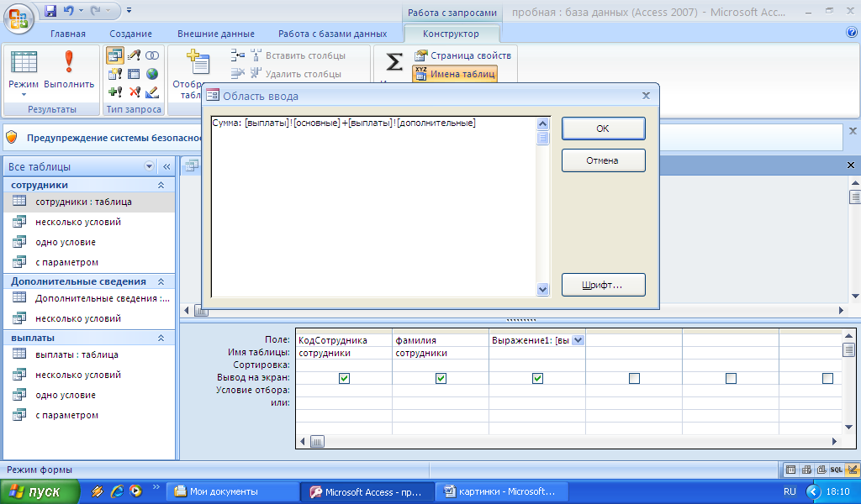This screenshot has height=504, width=861.
Task: Click the Internet Explorer quick launch icon
Action: click(116, 491)
